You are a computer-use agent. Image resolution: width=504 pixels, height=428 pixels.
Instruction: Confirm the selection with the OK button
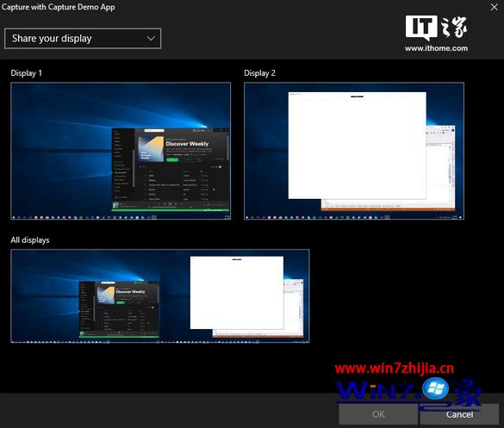[378, 414]
